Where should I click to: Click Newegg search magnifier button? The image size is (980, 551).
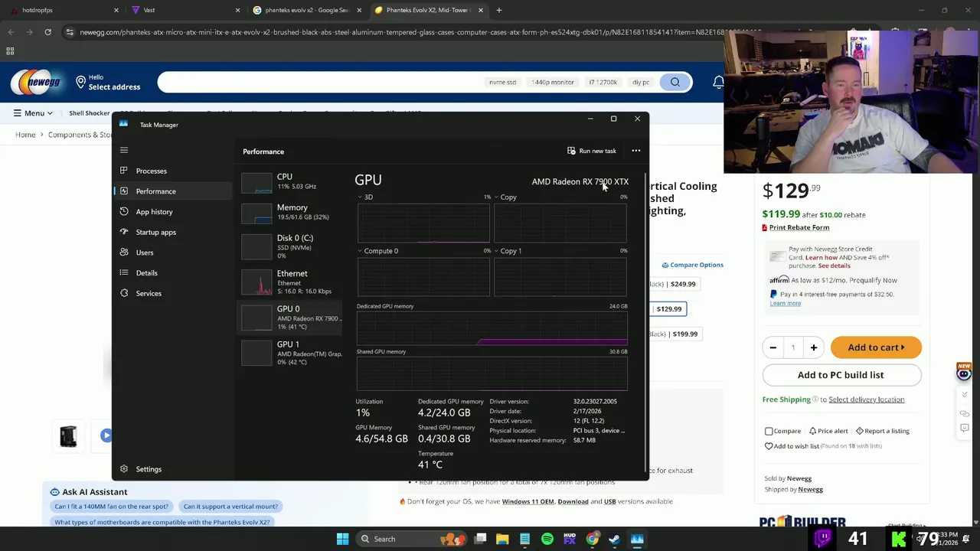coord(675,82)
